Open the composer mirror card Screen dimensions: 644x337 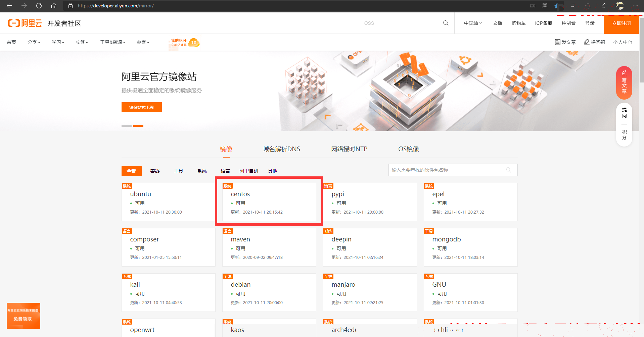[x=169, y=247]
